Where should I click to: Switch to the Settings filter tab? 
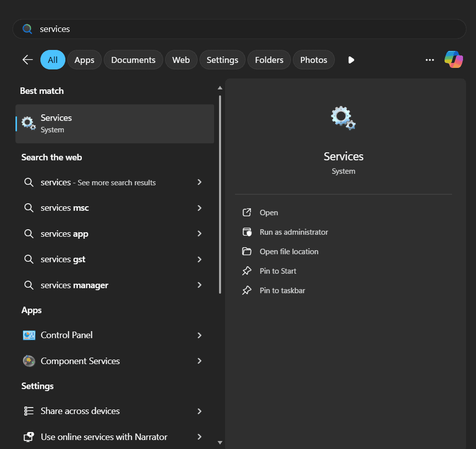[222, 60]
